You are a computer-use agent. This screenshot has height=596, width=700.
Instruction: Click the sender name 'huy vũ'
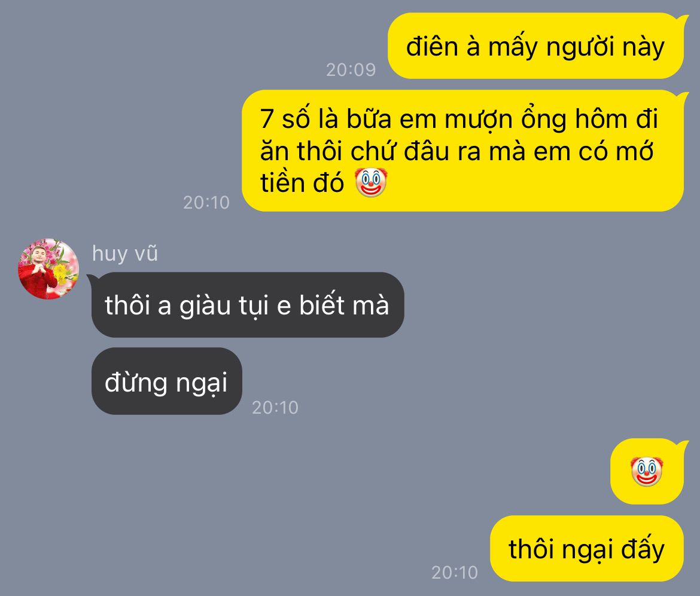(124, 253)
